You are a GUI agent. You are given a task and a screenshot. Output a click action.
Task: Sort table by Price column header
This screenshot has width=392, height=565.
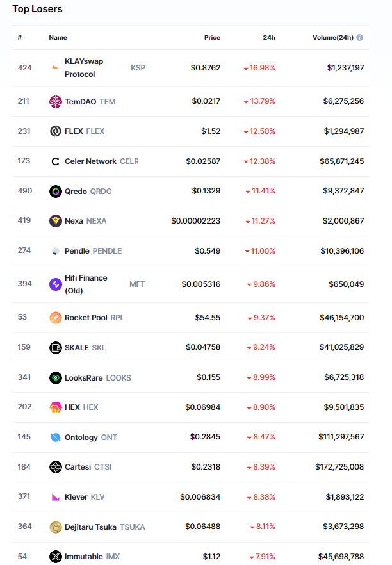(212, 38)
